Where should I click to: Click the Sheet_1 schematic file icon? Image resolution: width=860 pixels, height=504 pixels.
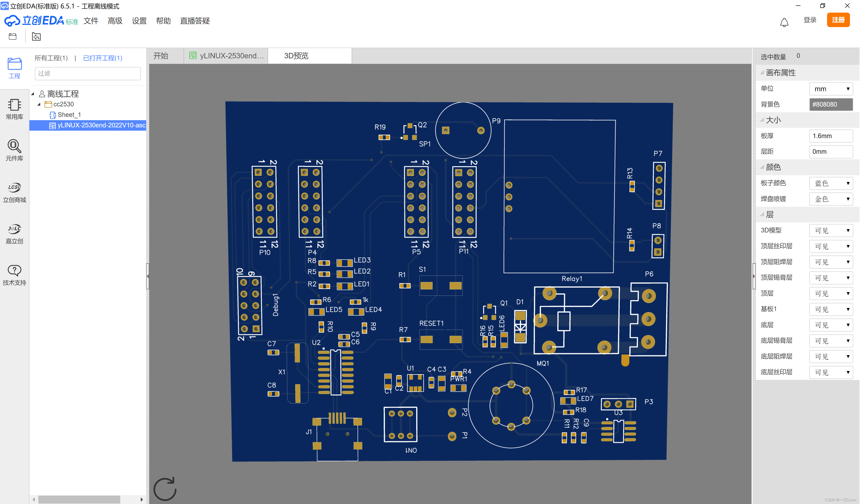click(53, 115)
